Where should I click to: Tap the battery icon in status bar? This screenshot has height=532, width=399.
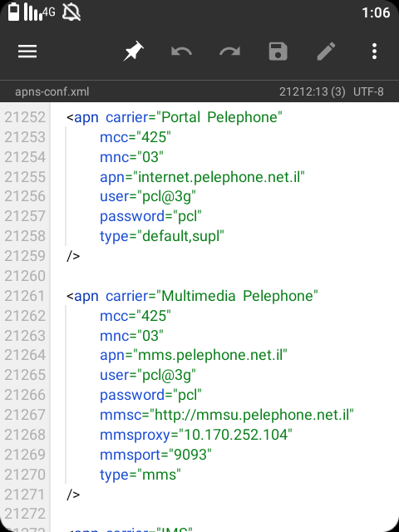coord(13,12)
